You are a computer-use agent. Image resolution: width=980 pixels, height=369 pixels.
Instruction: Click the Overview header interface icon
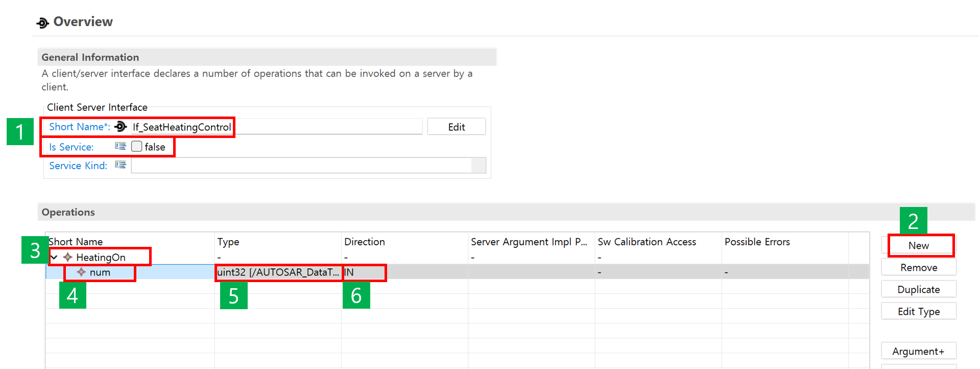pos(42,22)
